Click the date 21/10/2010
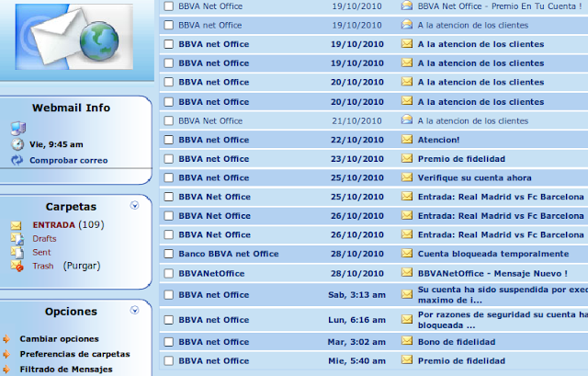This screenshot has height=376, width=588. (356, 121)
